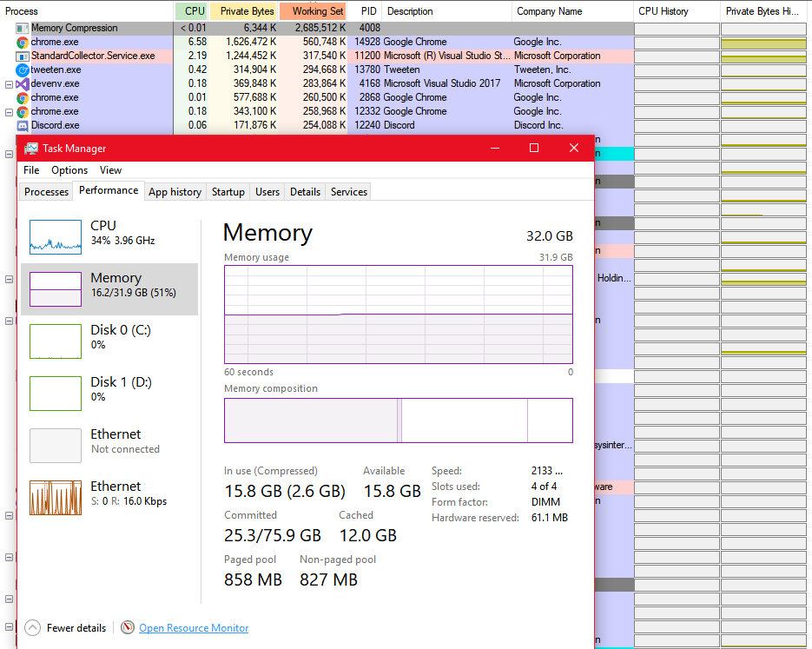Click the Slots used 4 of 4 value
Viewport: 812px width, 649px height.
[x=544, y=487]
